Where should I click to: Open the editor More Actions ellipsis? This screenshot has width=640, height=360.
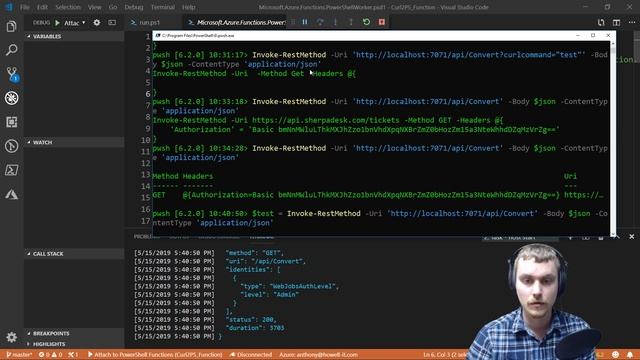[x=631, y=22]
